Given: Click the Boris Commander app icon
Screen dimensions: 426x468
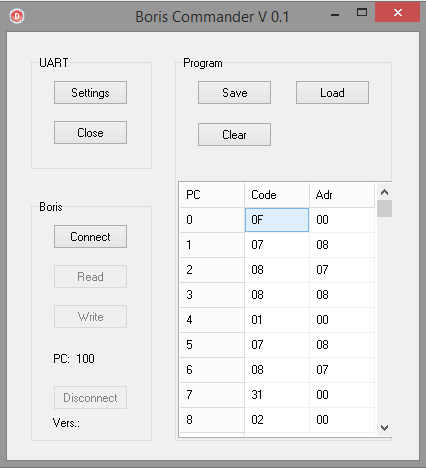Looking at the screenshot, I should (x=17, y=16).
